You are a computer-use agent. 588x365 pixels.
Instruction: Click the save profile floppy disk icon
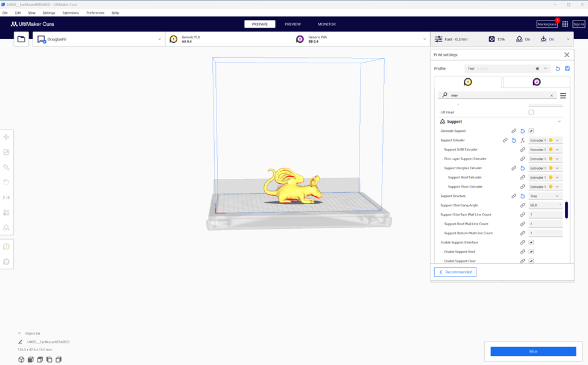pyautogui.click(x=567, y=69)
